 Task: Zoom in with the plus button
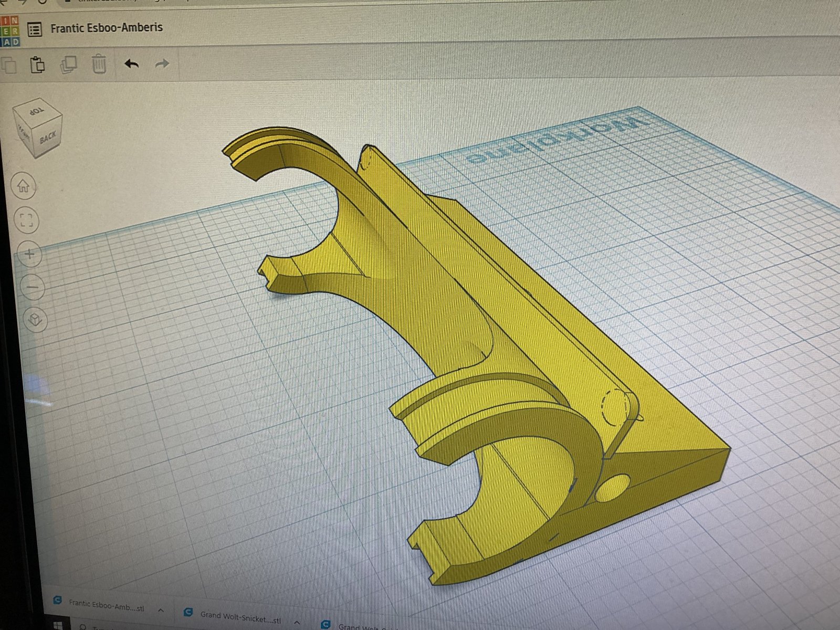tap(29, 254)
